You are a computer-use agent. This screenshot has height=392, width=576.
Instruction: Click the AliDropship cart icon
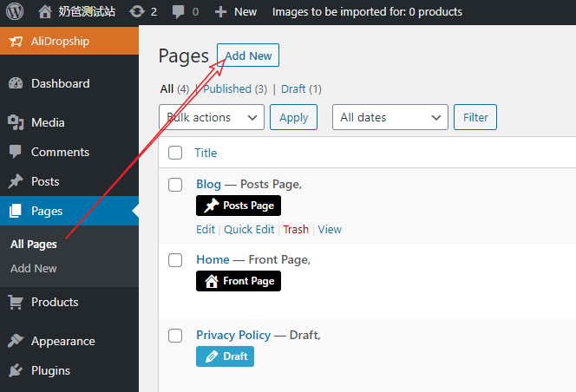coord(16,41)
